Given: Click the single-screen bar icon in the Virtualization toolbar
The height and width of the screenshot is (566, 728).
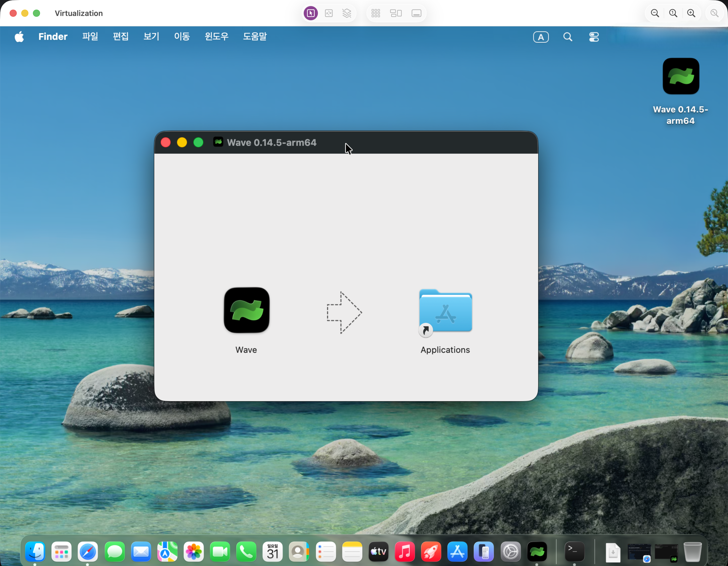Looking at the screenshot, I should coord(416,13).
